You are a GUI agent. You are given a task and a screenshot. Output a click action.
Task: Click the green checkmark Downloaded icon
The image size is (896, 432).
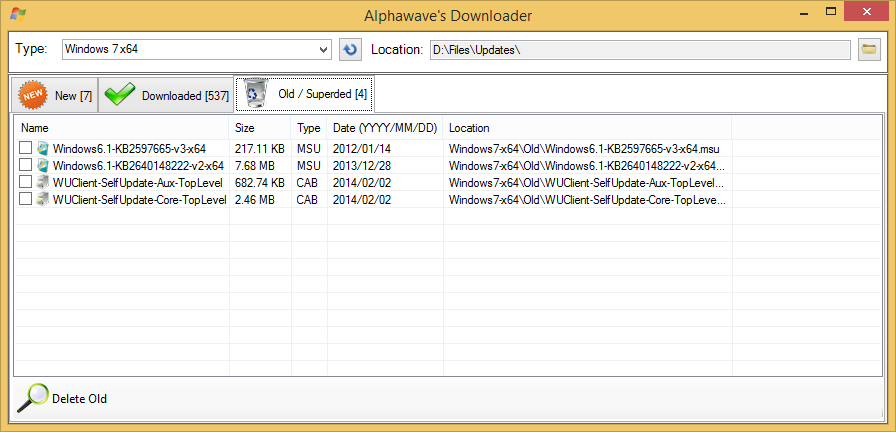tap(120, 95)
